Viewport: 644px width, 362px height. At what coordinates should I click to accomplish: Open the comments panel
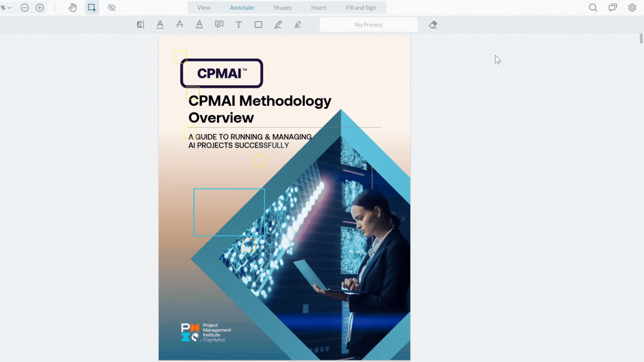(x=612, y=7)
